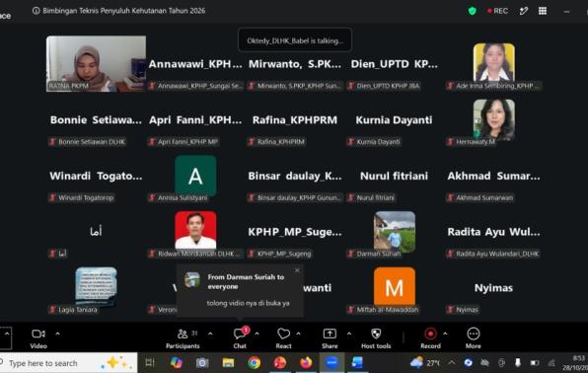This screenshot has height=373, width=588.
Task: Select Miftah al-Mawaddah avatar tile
Action: click(395, 287)
